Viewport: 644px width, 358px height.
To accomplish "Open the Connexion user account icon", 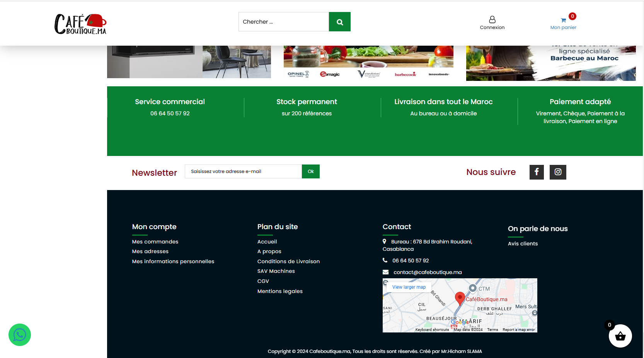I will (492, 19).
